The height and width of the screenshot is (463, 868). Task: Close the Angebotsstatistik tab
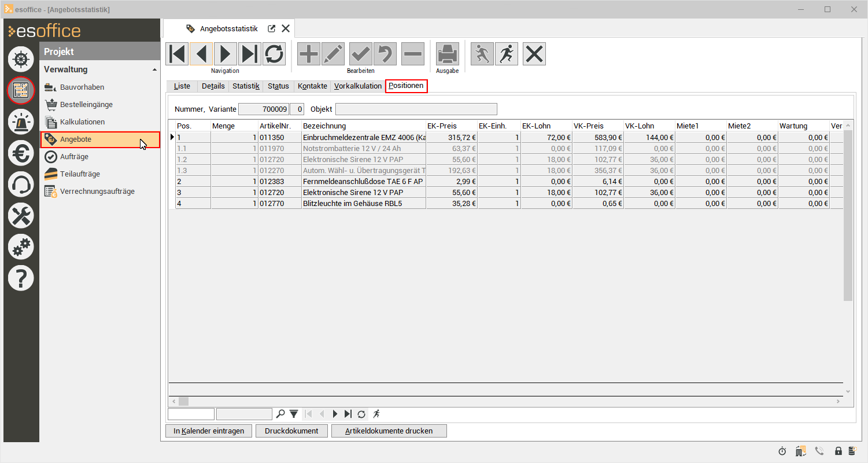pos(286,28)
